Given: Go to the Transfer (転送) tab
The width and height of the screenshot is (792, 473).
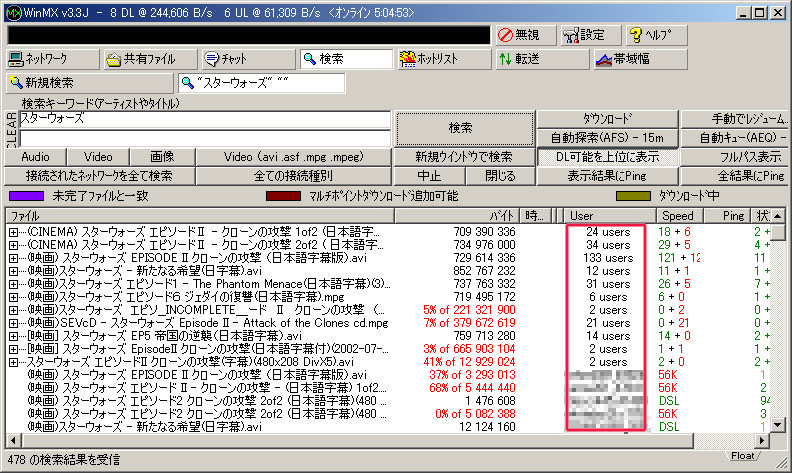Looking at the screenshot, I should pos(542,59).
